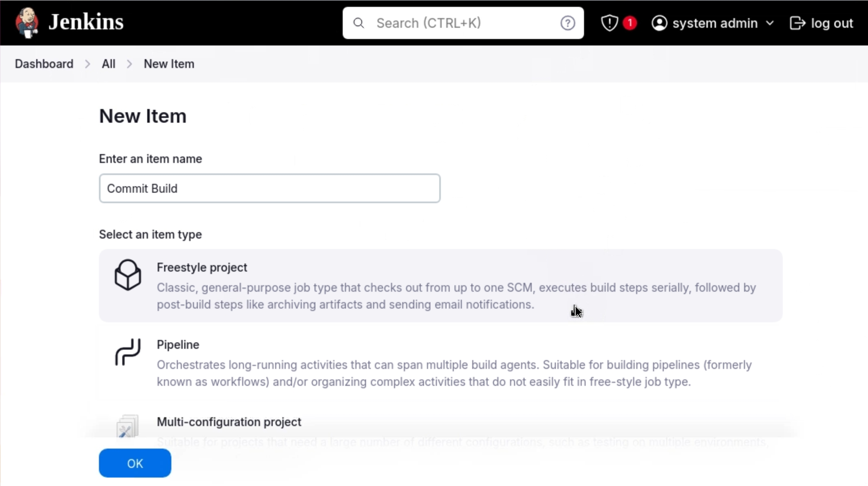Click the red notification badge
Viewport: 868px width, 486px height.
point(629,23)
